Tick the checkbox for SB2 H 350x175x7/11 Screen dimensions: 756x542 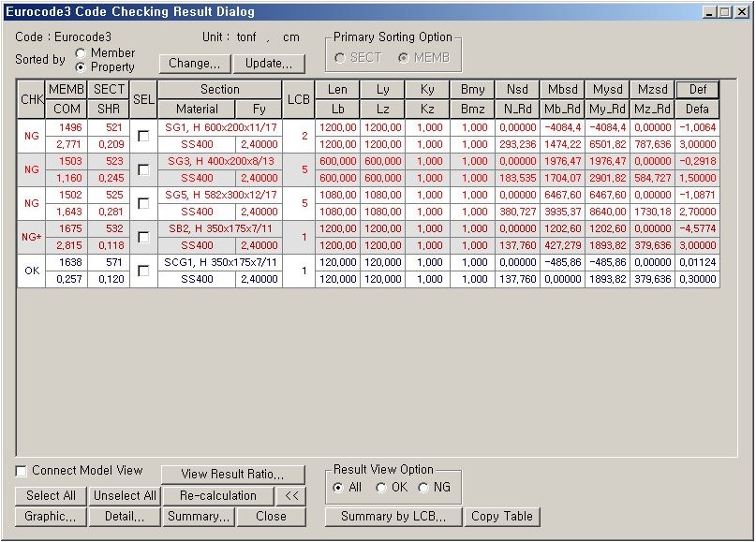[143, 237]
